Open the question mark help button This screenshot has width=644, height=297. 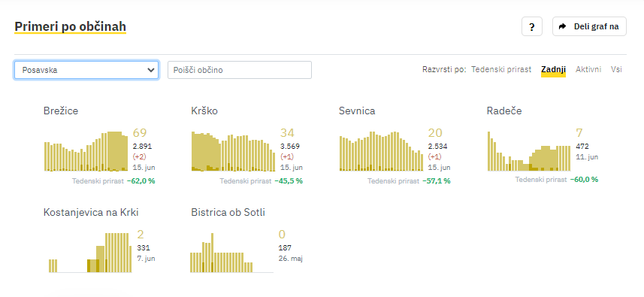tap(532, 27)
